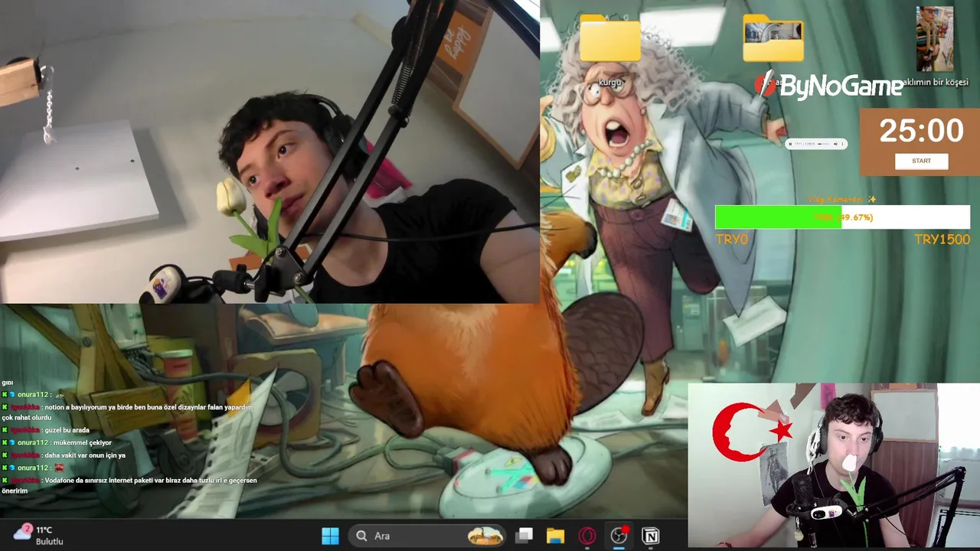Open the desktop folder with photo preview

pos(773,38)
